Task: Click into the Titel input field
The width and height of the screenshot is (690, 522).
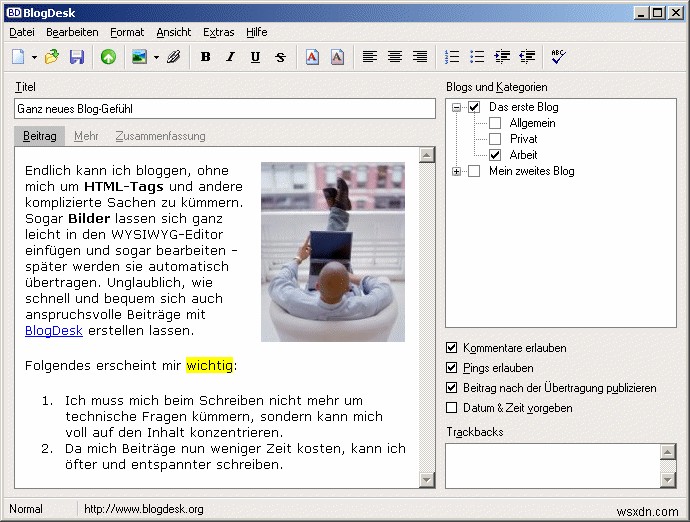Action: click(225, 109)
